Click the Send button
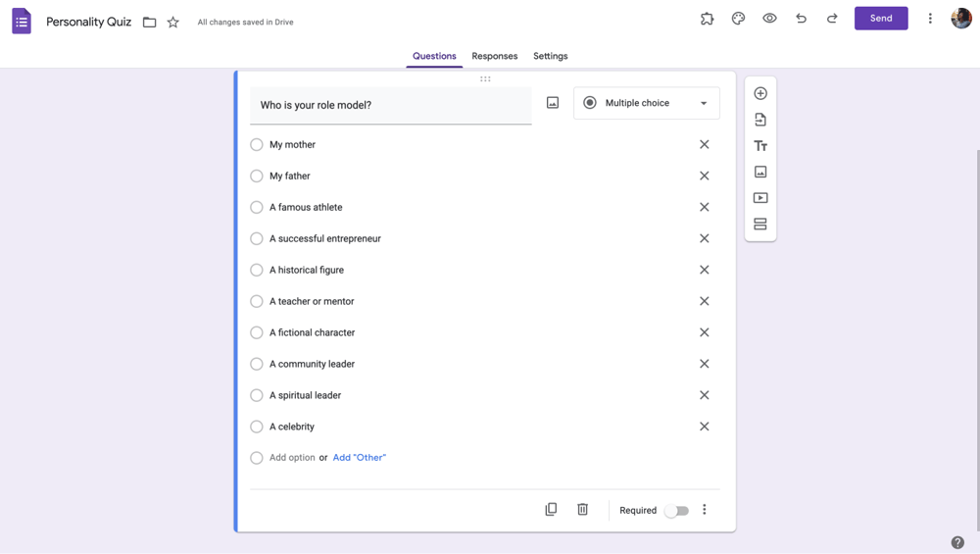Viewport: 980px width, 554px height. pyautogui.click(x=880, y=19)
